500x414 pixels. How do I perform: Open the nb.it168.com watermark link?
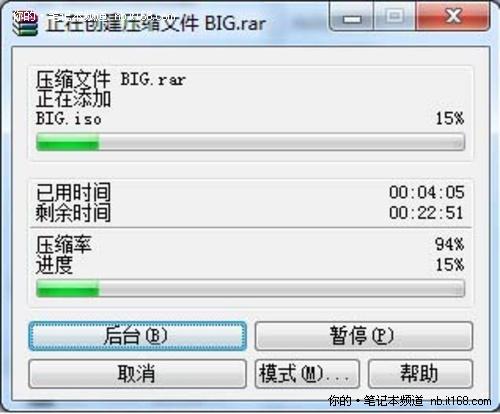pos(460,401)
